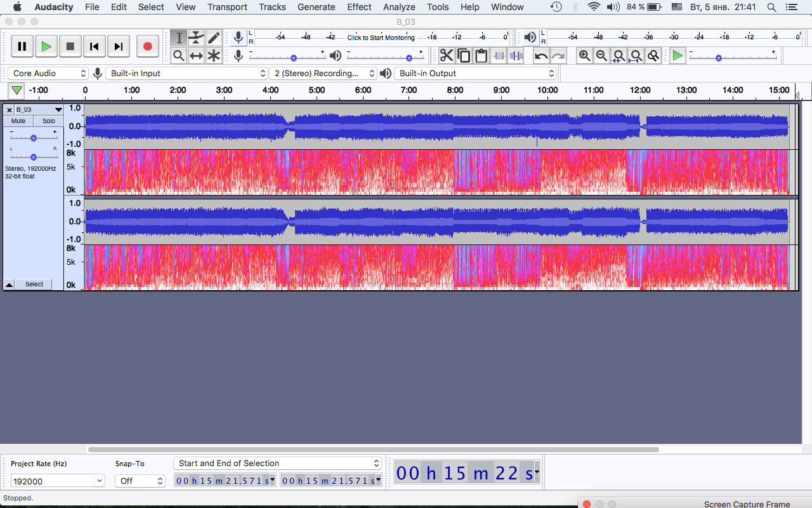Open the Built-in Output device dropdown
The height and width of the screenshot is (508, 812).
coord(476,74)
